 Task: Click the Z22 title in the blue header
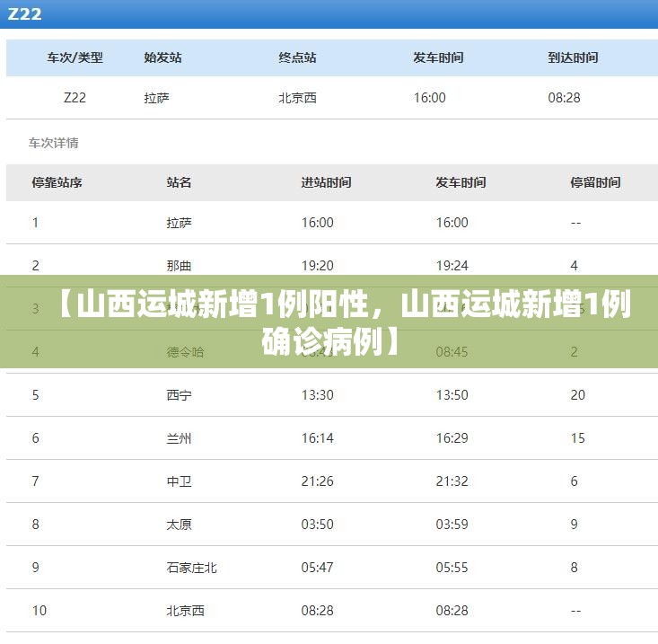pyautogui.click(x=24, y=13)
